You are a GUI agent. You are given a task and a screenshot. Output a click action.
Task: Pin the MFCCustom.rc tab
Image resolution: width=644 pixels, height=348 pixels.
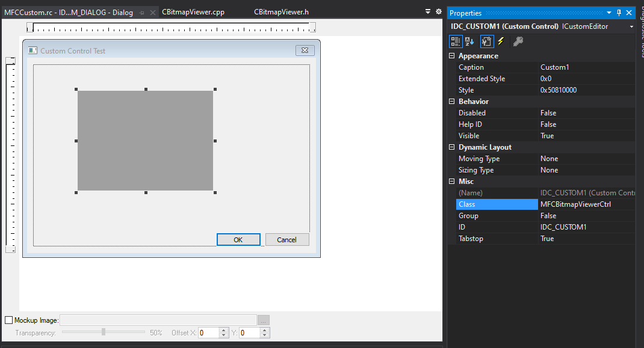[141, 13]
